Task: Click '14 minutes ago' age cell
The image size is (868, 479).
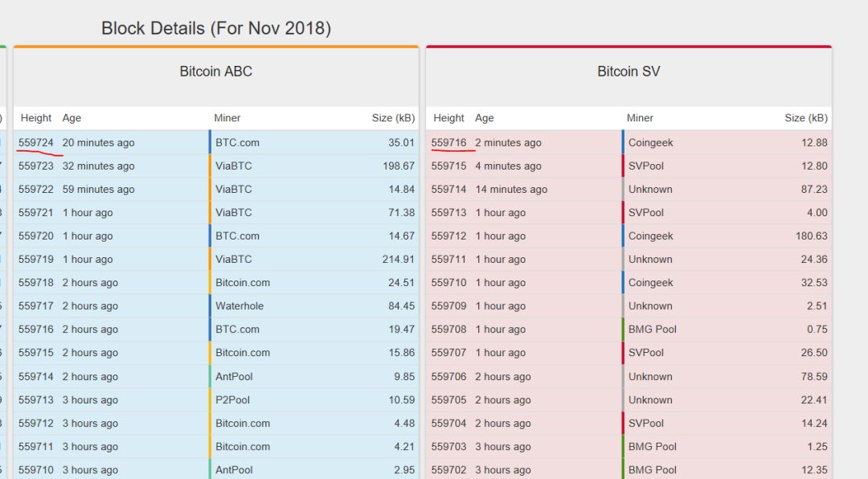Action: [511, 189]
